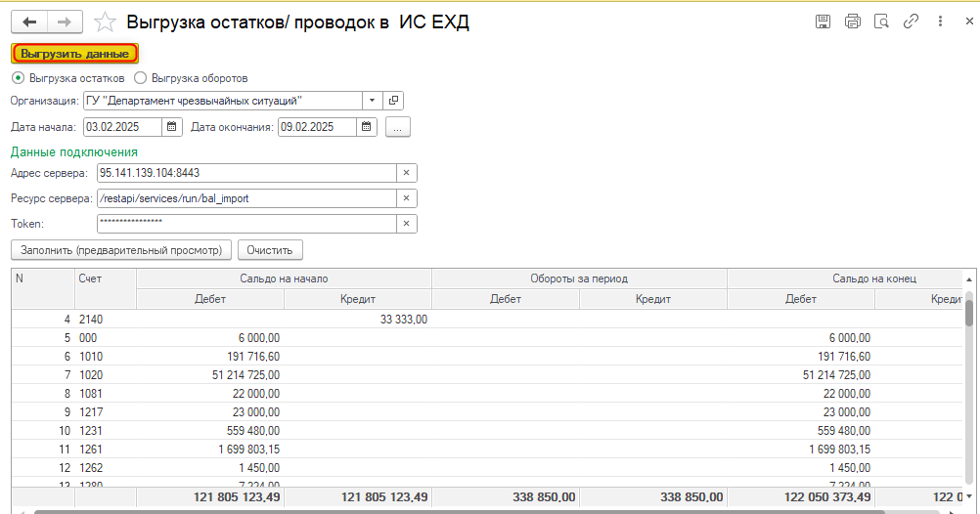Expand the Организация dropdown list
The image size is (980, 514).
tap(373, 101)
